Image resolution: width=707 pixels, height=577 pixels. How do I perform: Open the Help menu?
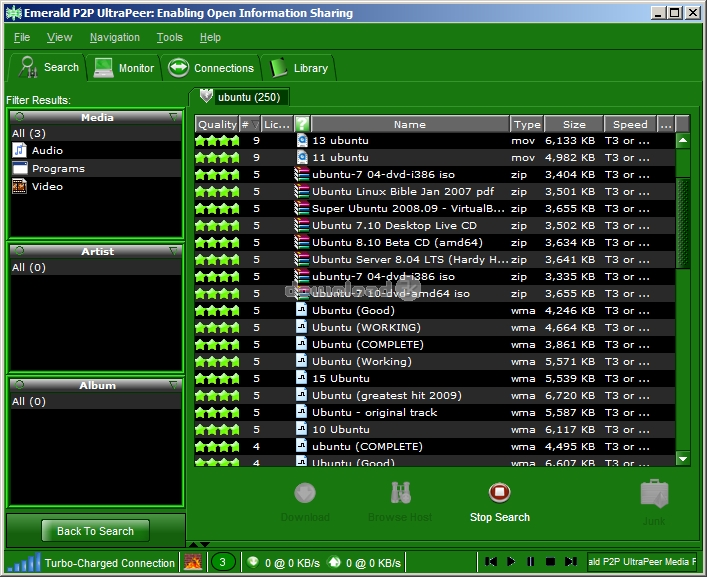pos(210,37)
